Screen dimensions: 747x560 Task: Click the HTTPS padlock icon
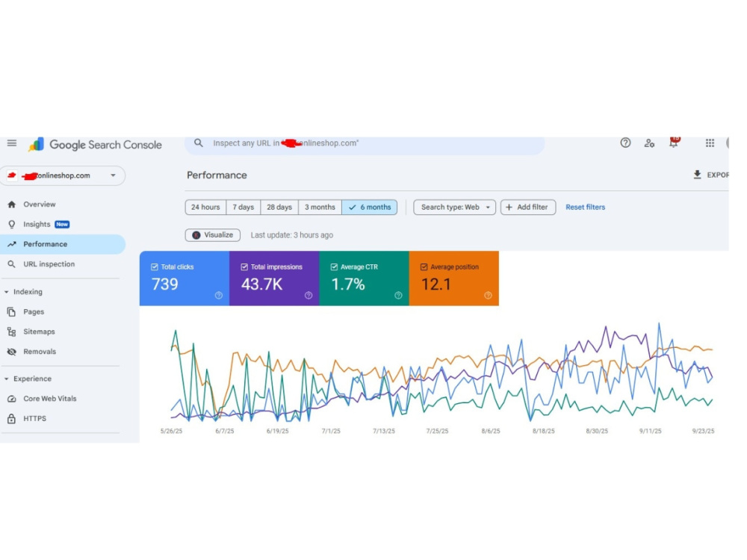[x=12, y=419]
